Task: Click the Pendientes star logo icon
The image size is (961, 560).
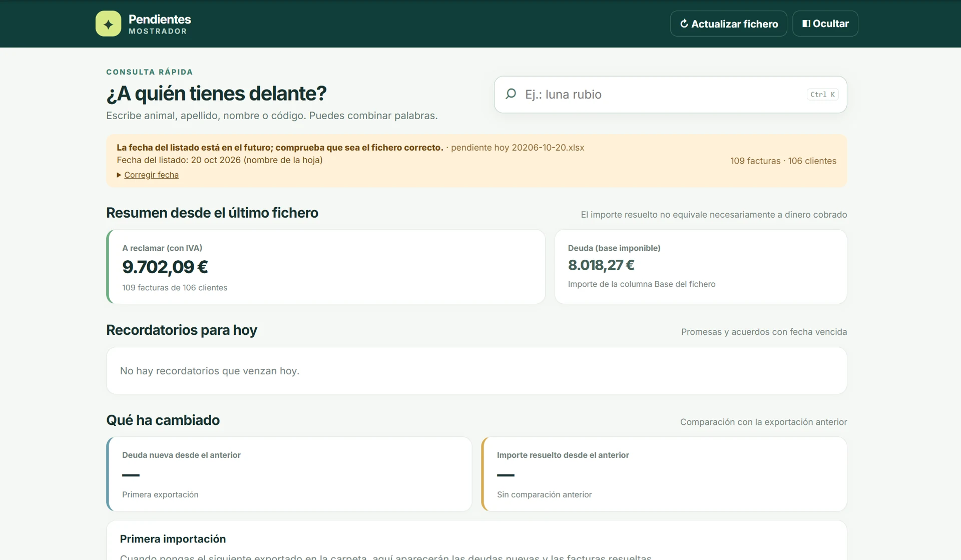Action: (108, 24)
